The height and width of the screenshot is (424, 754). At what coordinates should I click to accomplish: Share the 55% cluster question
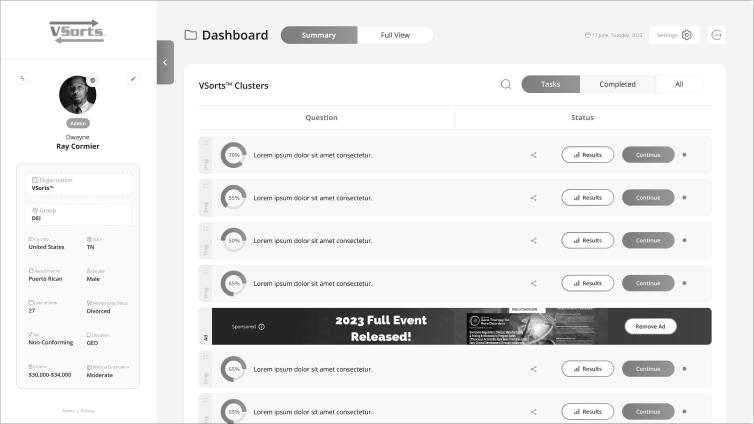click(534, 198)
